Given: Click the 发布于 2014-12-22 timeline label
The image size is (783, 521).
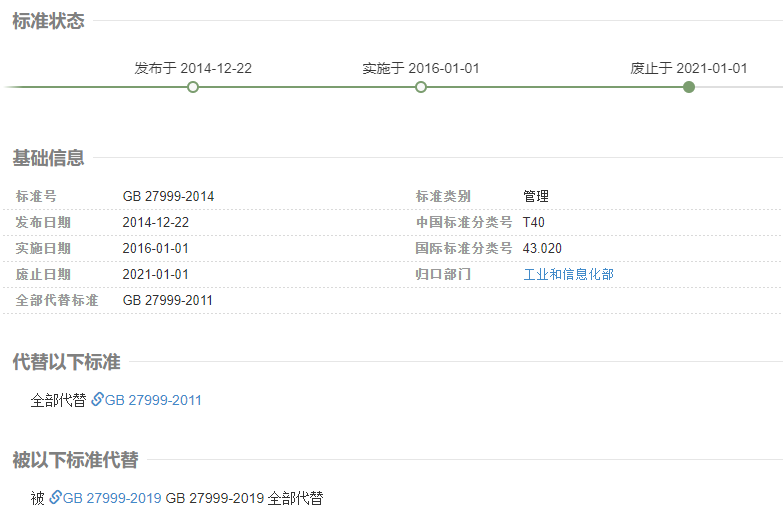Looking at the screenshot, I should click(193, 68).
